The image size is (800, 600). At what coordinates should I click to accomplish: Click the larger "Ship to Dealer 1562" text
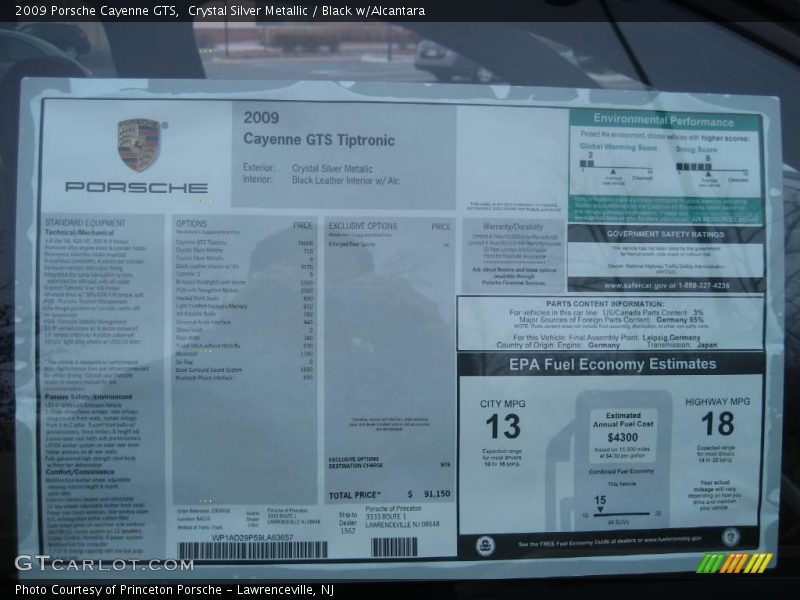click(348, 523)
